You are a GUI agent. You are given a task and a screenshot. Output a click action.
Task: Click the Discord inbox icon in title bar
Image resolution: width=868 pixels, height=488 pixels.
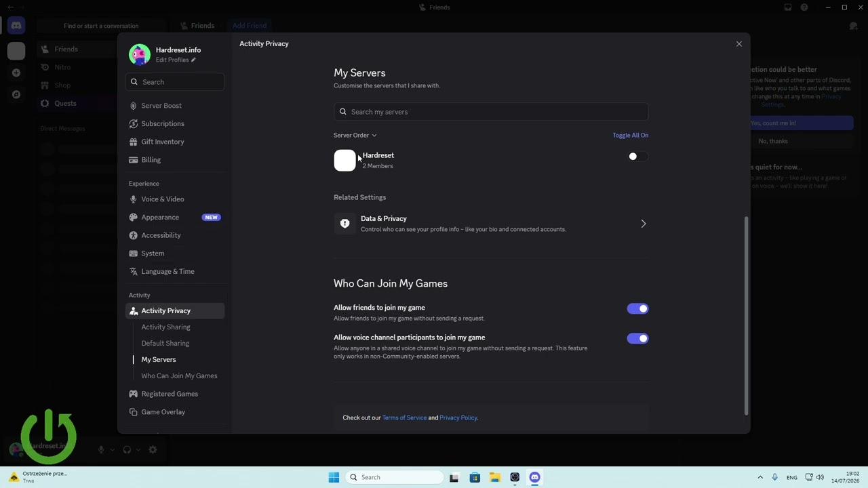pos(788,7)
